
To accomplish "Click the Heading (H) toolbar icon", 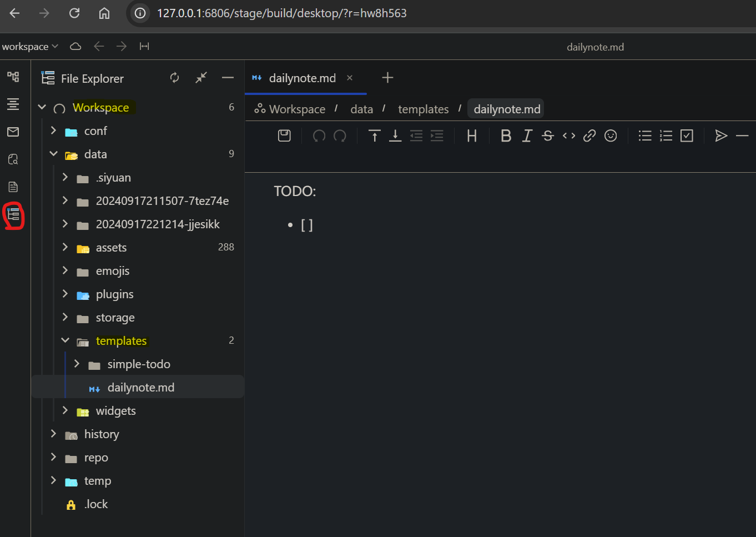I will (472, 136).
